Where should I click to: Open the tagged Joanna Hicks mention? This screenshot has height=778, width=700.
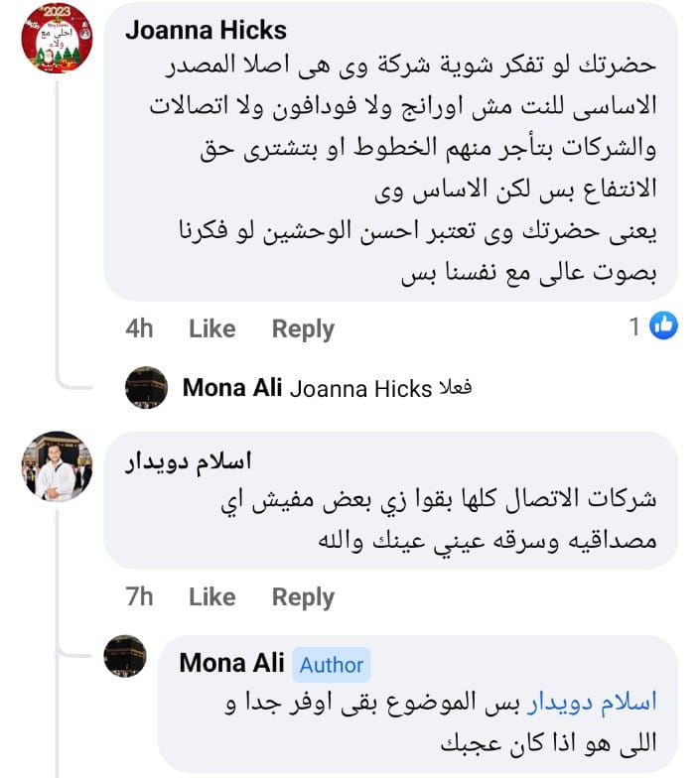point(360,389)
